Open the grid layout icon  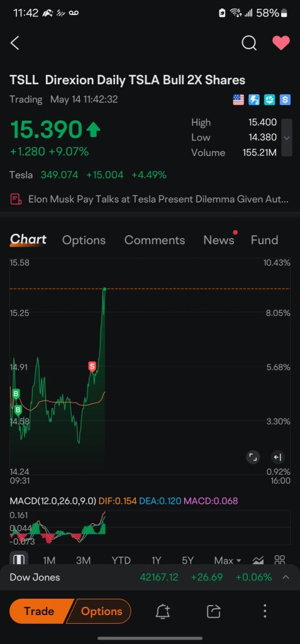point(280,560)
